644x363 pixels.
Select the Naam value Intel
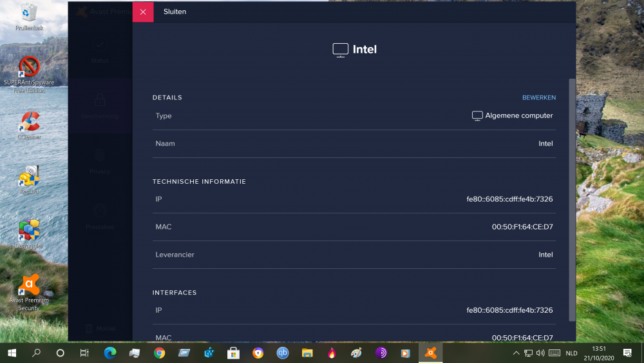click(x=545, y=144)
